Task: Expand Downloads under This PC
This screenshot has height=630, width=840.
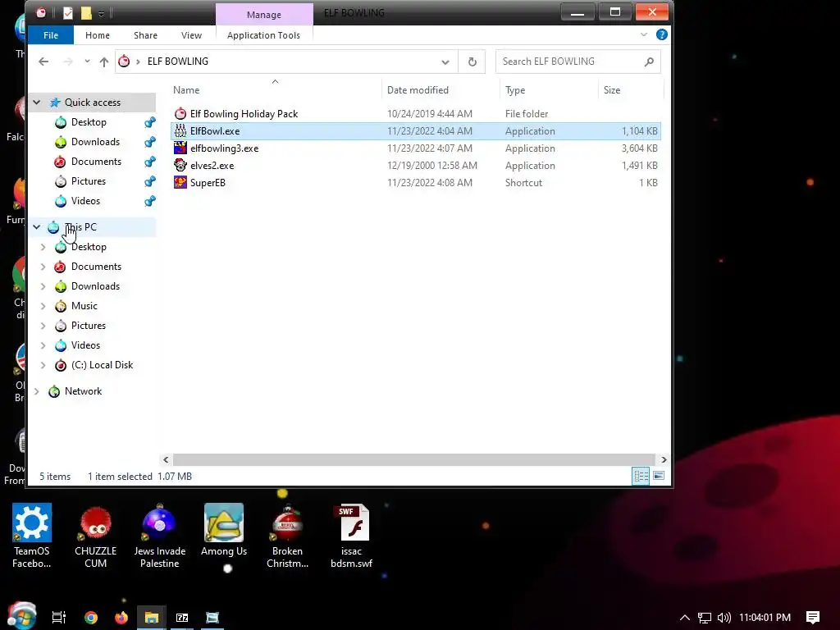Action: pos(43,286)
